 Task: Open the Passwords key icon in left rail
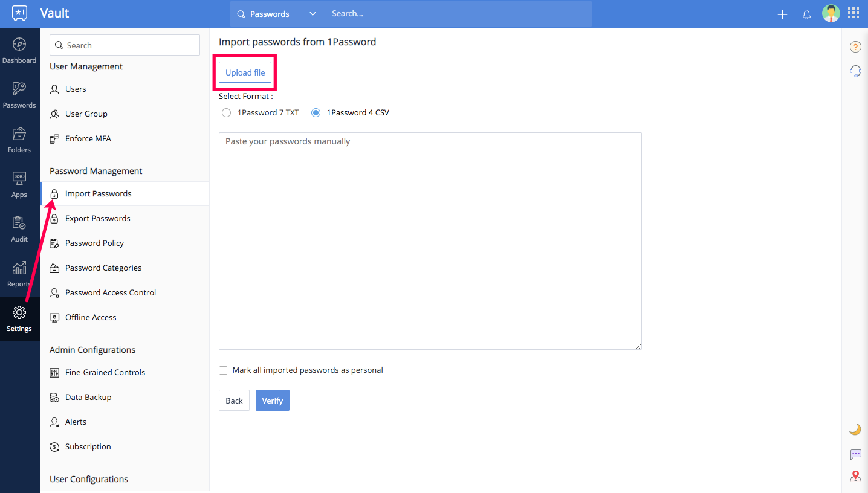click(19, 89)
